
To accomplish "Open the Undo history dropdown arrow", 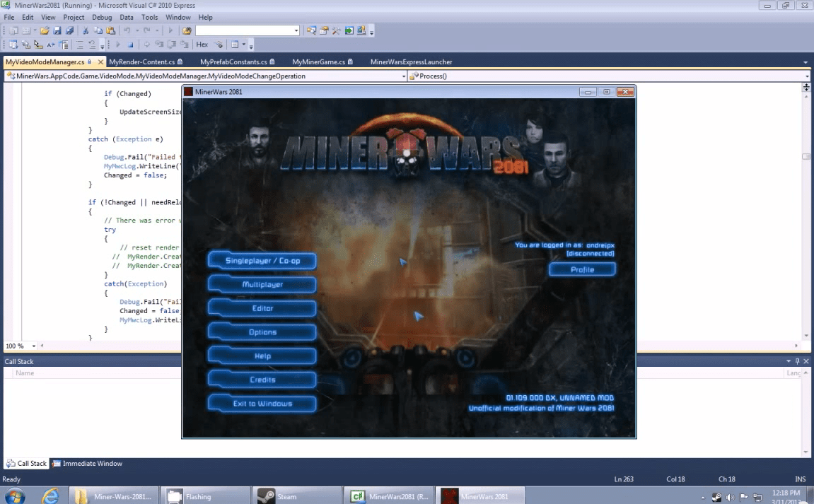I will 137,30.
